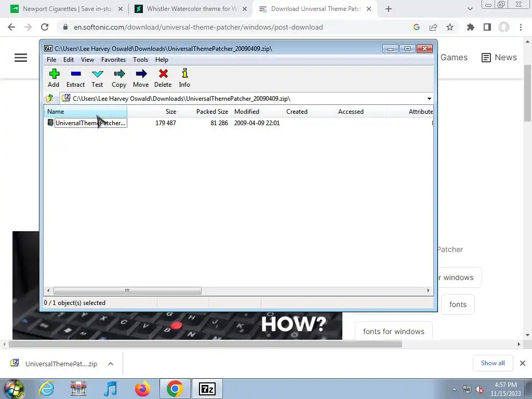Show hidden system tray icons
This screenshot has height=399, width=532.
[x=454, y=390]
